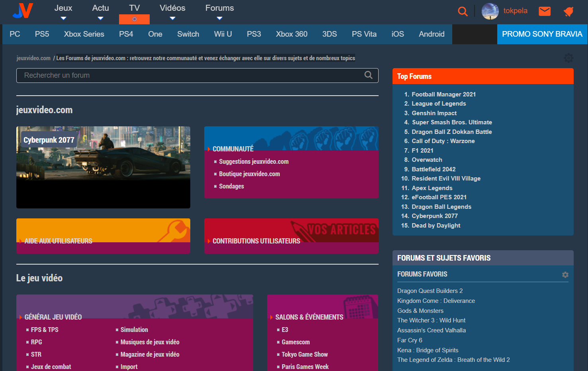Open the Gamescom forum link
This screenshot has width=588, height=371.
coord(295,342)
